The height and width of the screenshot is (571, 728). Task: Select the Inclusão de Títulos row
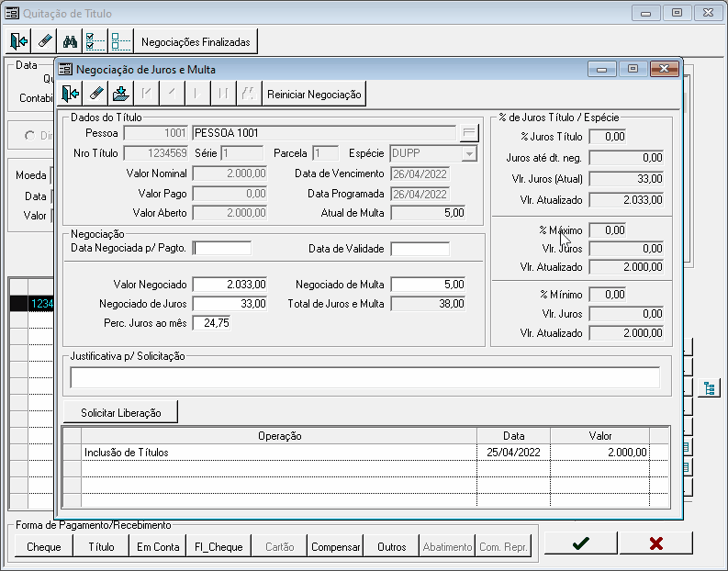275,453
